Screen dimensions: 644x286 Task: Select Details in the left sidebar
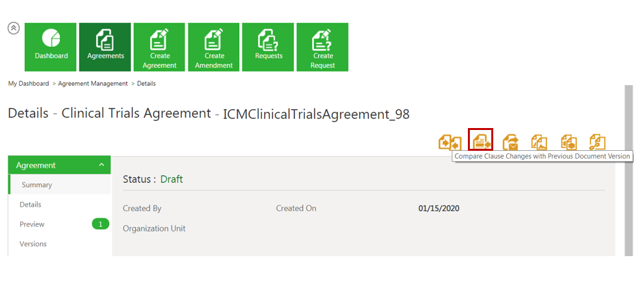coord(31,205)
